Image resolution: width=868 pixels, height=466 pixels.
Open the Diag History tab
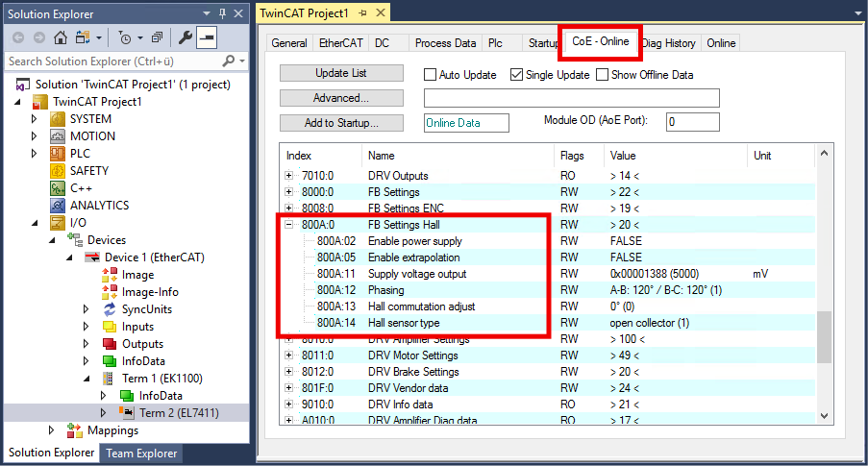click(668, 43)
